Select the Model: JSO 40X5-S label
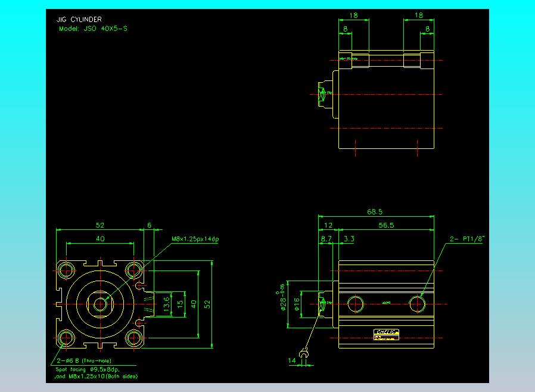The width and height of the screenshot is (535, 392). [x=92, y=28]
